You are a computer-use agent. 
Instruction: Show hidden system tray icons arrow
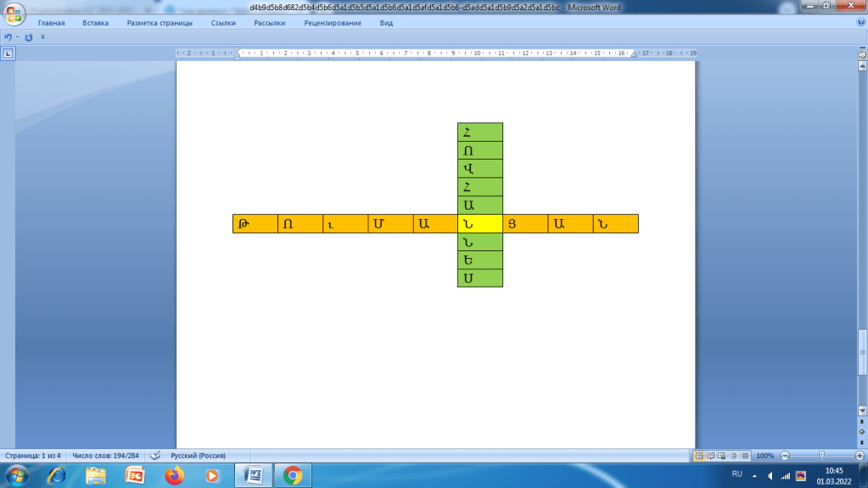tap(754, 475)
